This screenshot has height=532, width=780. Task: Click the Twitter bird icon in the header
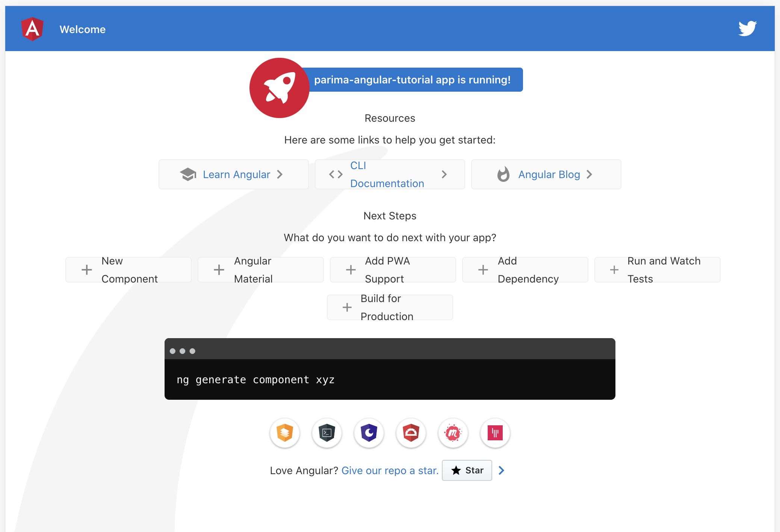pyautogui.click(x=748, y=28)
